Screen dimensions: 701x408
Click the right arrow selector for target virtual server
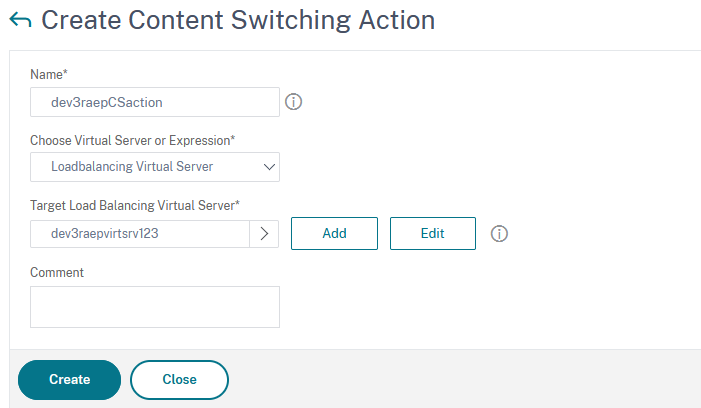coord(264,233)
